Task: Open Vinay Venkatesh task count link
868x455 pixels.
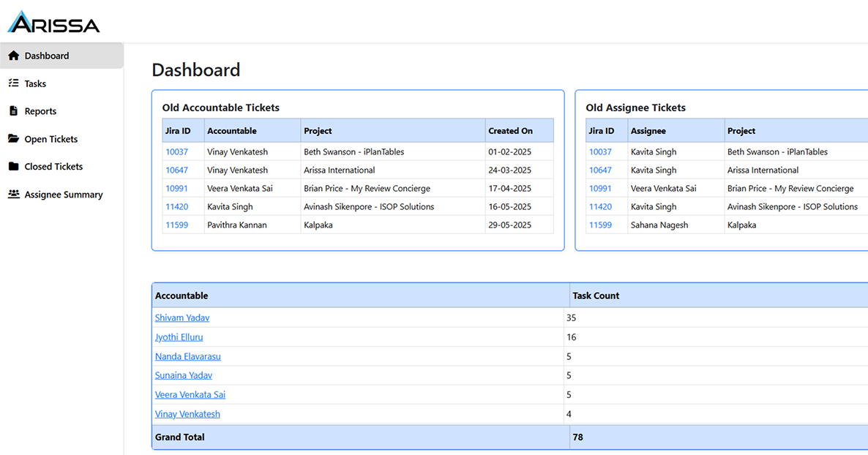Action: pos(187,414)
